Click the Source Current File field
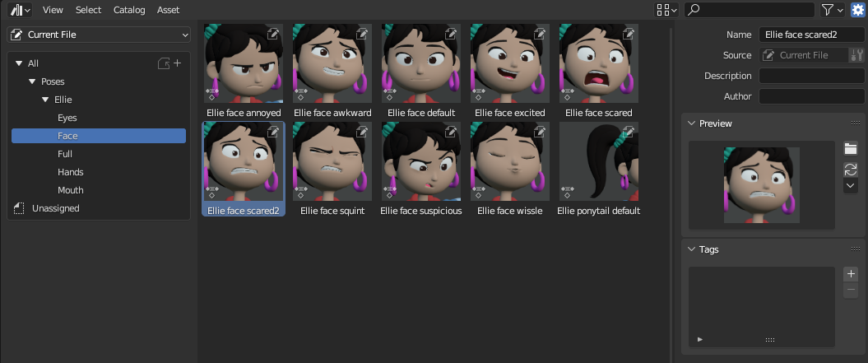868x363 pixels. click(804, 55)
